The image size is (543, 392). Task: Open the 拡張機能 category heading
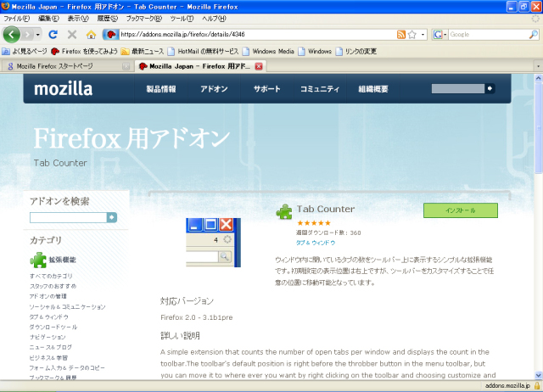pyautogui.click(x=62, y=260)
